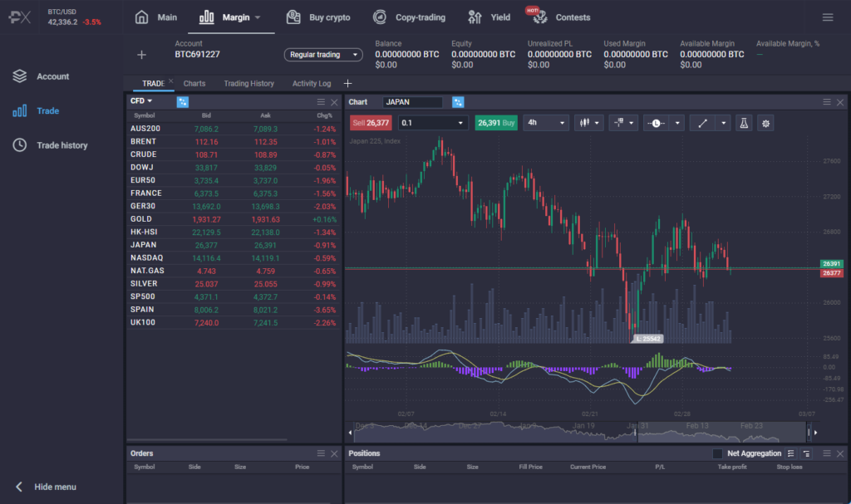The image size is (851, 504).
Task: Expand the CFD watchlist with the blue fullscreen icon
Action: point(181,101)
